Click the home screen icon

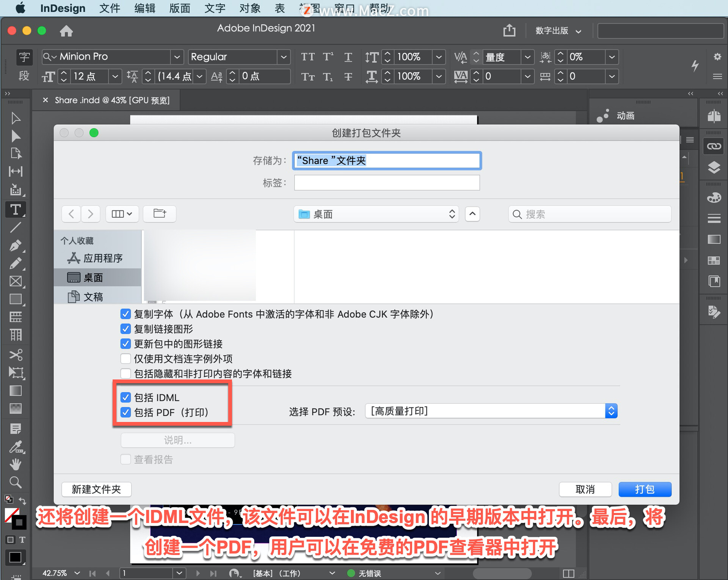(x=66, y=31)
